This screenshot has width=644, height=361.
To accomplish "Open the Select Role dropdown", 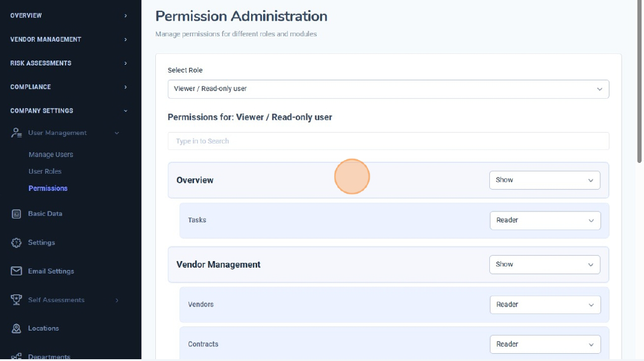I will click(x=388, y=89).
